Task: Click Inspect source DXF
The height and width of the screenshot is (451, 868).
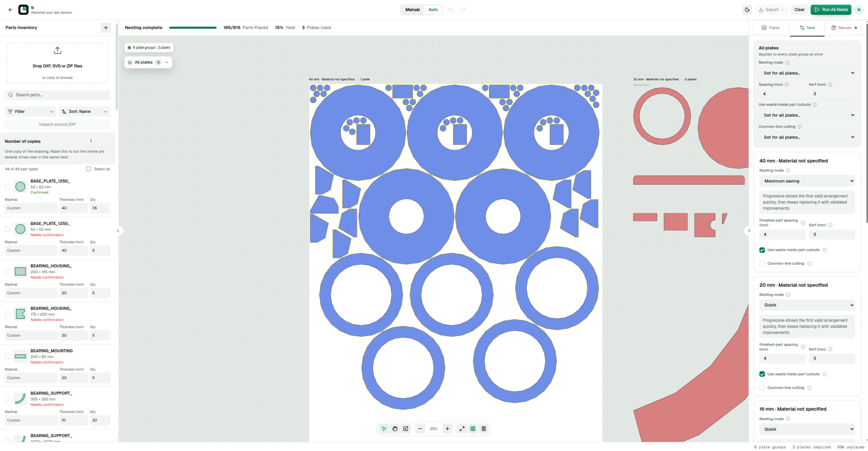Action: pos(57,124)
